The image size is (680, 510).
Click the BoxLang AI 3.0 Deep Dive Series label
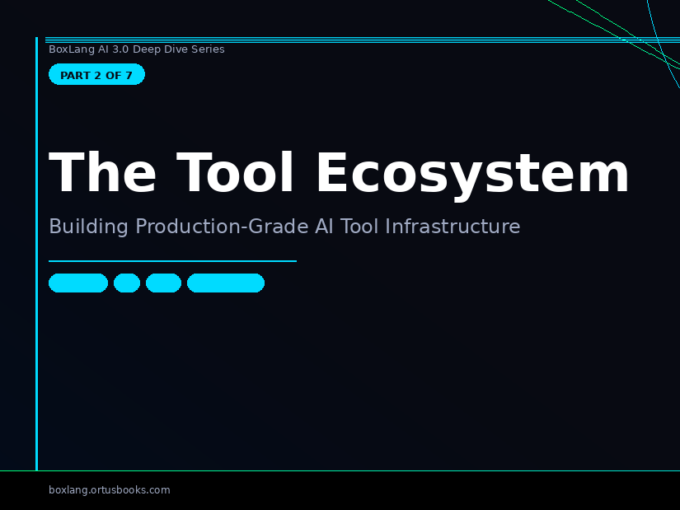point(136,49)
